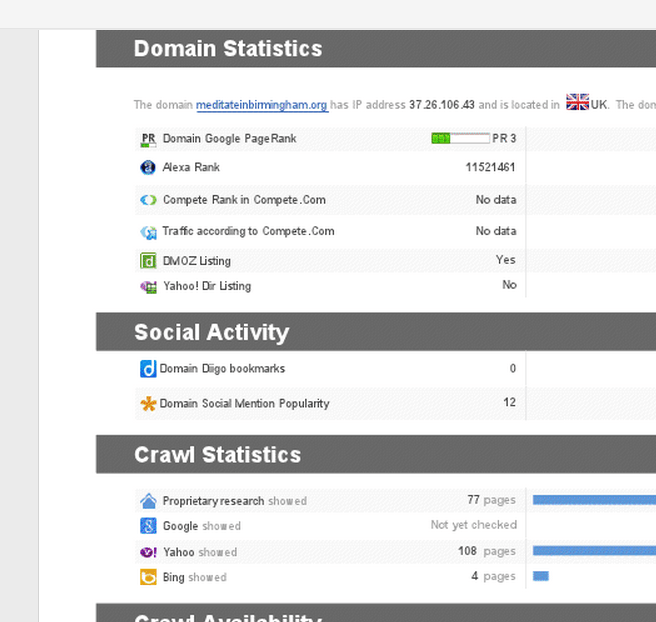Viewport: 656px width, 622px height.
Task: Click the 108 pages value
Action: pyautogui.click(x=487, y=551)
